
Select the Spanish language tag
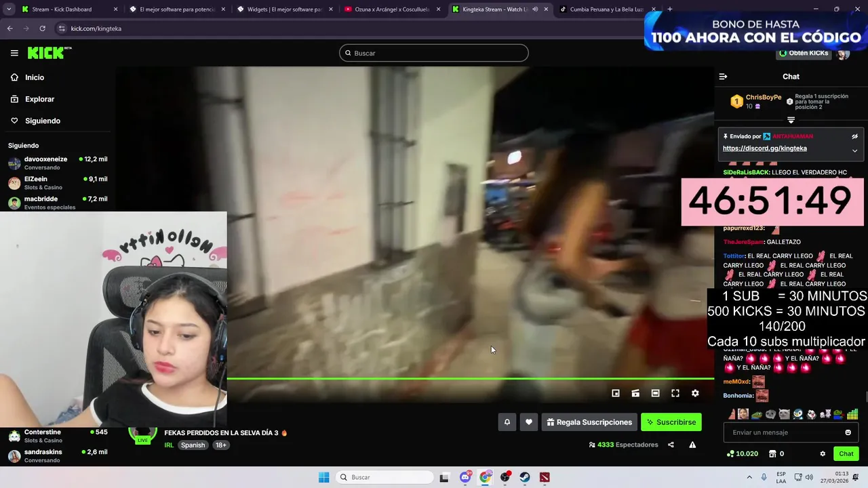[193, 445]
